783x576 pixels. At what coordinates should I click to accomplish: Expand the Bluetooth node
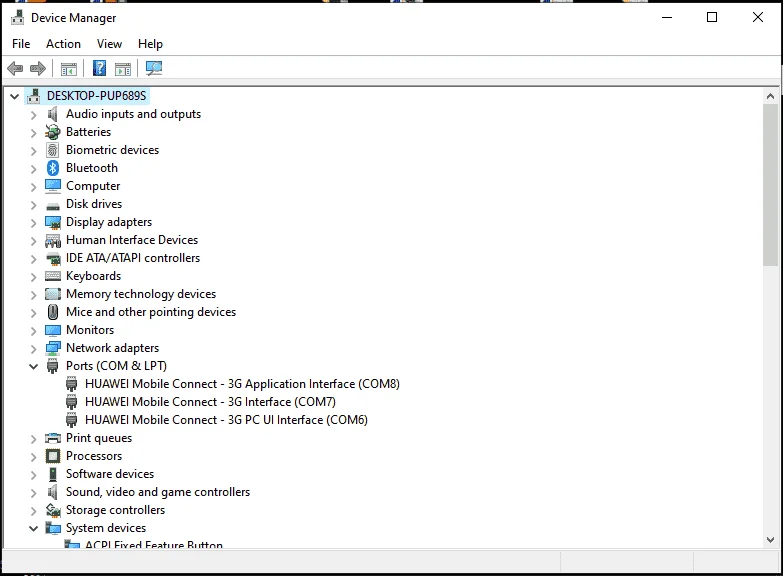[x=33, y=169]
